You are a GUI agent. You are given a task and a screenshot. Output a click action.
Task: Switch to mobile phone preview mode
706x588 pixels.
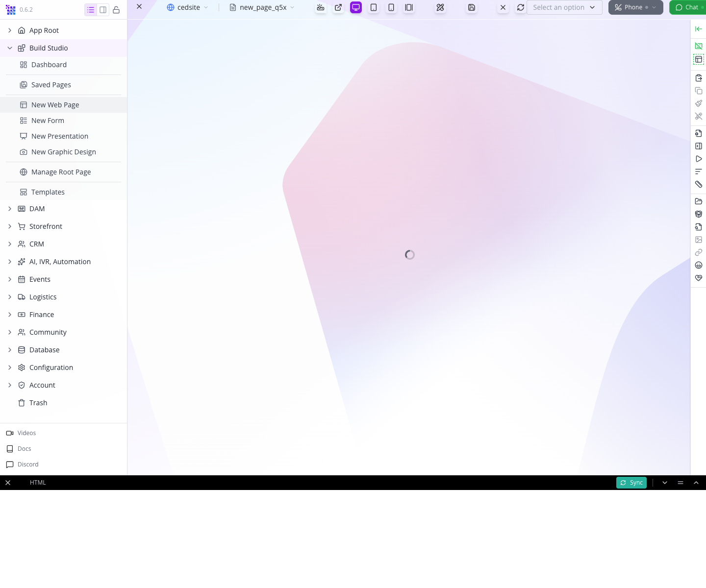point(391,7)
